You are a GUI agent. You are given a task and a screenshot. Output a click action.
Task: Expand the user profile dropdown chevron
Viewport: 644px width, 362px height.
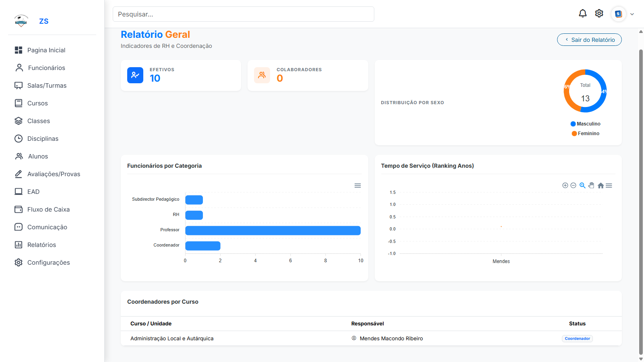[x=632, y=14]
